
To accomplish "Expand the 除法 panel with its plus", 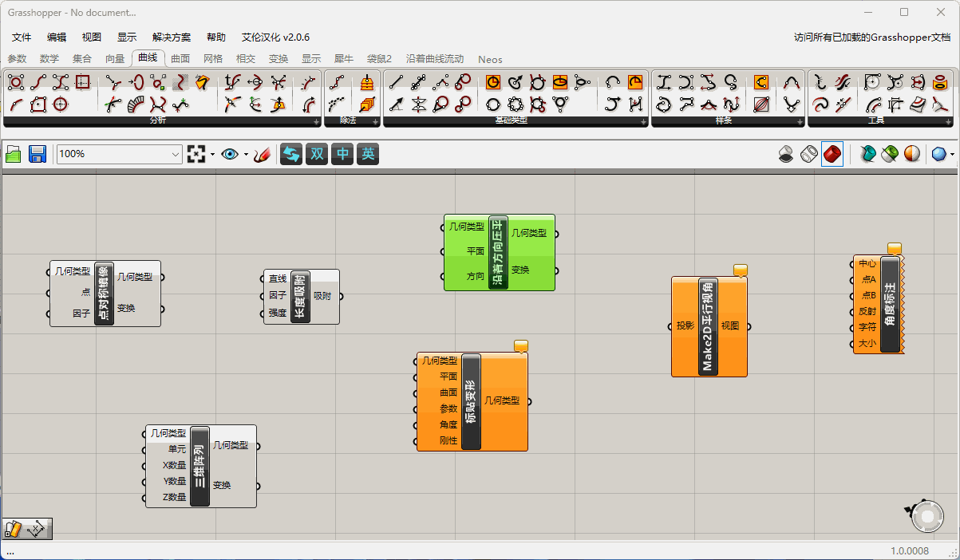I will [x=374, y=122].
